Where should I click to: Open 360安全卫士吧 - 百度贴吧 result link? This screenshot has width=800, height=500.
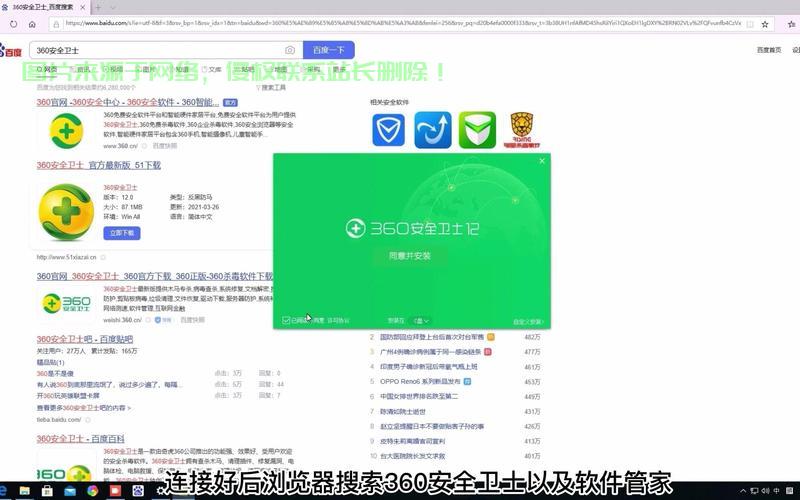click(85, 339)
